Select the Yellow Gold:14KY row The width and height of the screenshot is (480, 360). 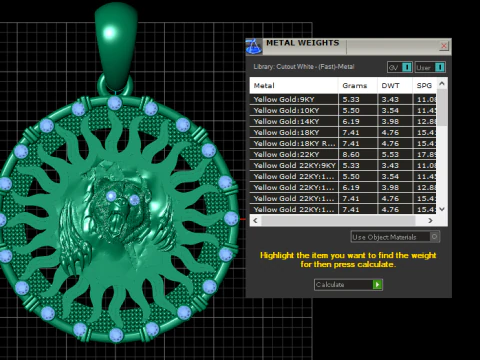343,121
